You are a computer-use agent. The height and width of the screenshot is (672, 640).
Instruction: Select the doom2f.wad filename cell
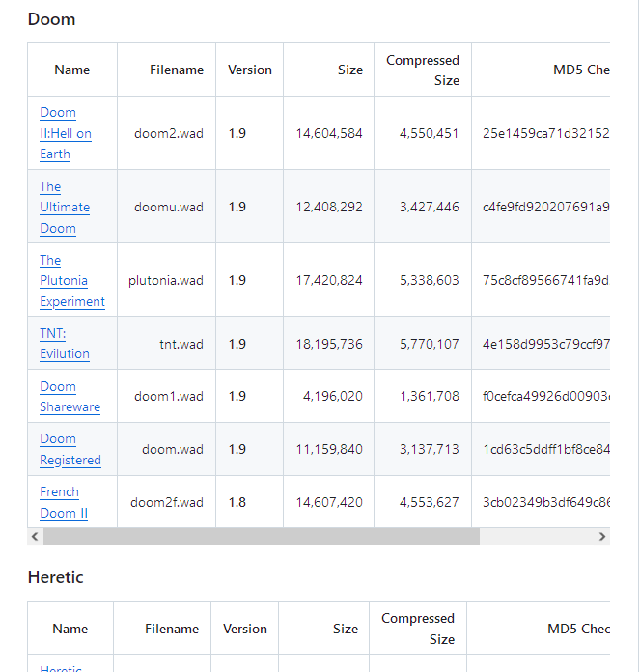click(x=167, y=502)
